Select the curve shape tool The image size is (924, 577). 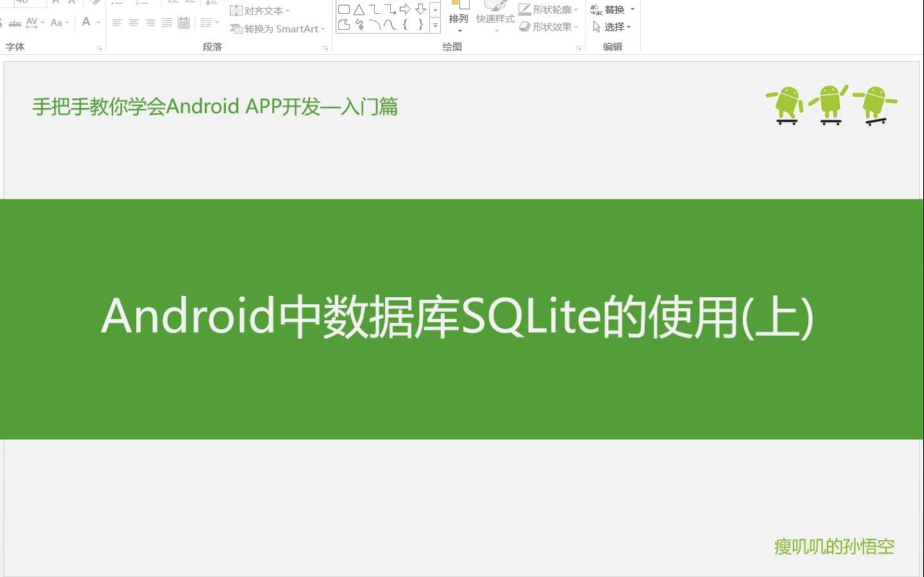(x=390, y=25)
